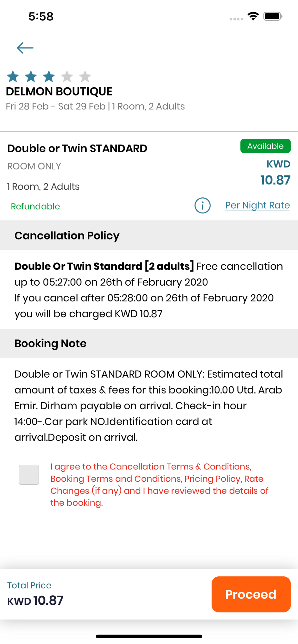Tap the info circle icon
Screen dimensions: 298x644
[203, 205]
